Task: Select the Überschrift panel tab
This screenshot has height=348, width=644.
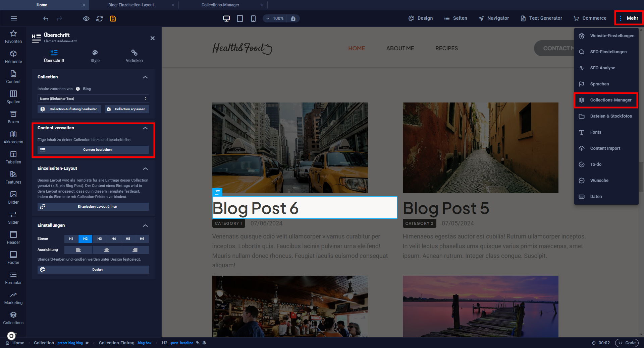Action: tap(54, 56)
